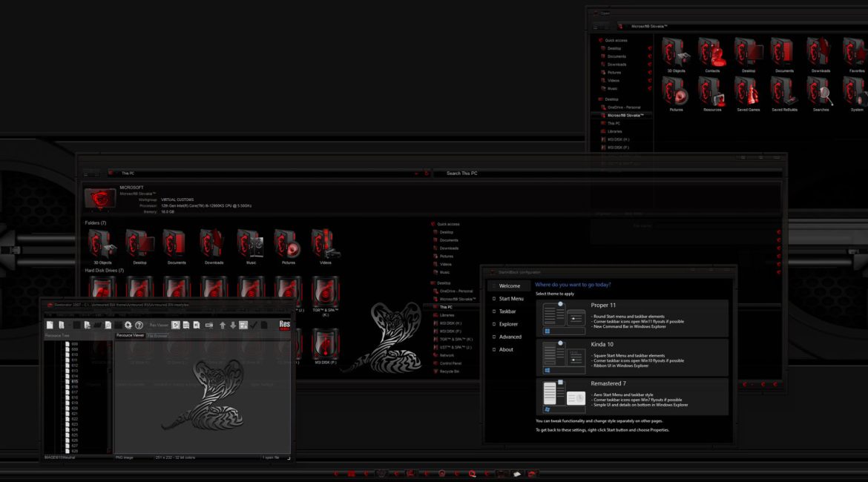Open the Music folder in This PC

(251, 245)
